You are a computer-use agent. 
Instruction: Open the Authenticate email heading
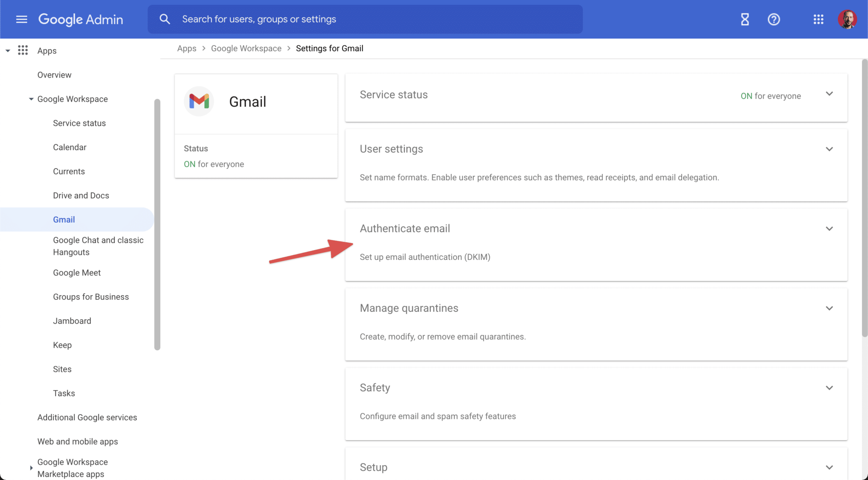point(405,229)
